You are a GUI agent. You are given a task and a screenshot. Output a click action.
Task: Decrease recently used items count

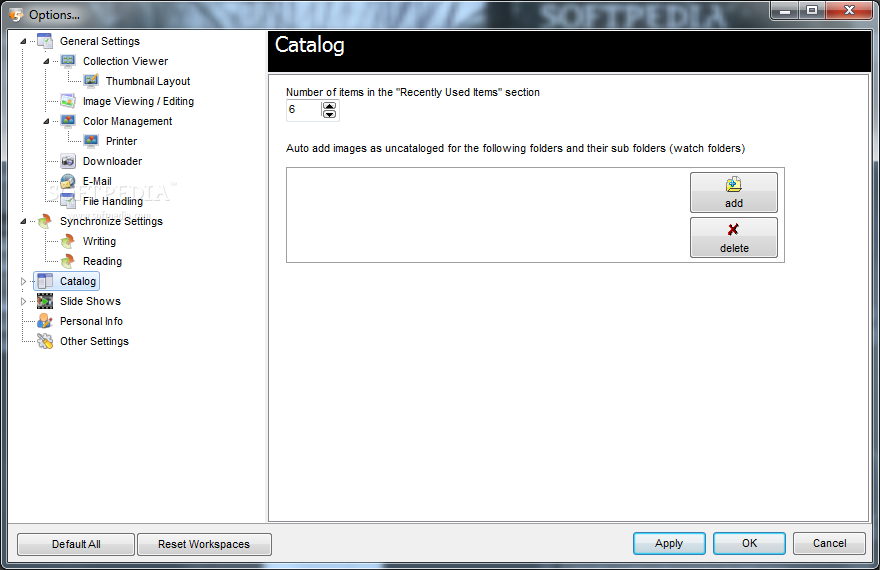coord(329,114)
